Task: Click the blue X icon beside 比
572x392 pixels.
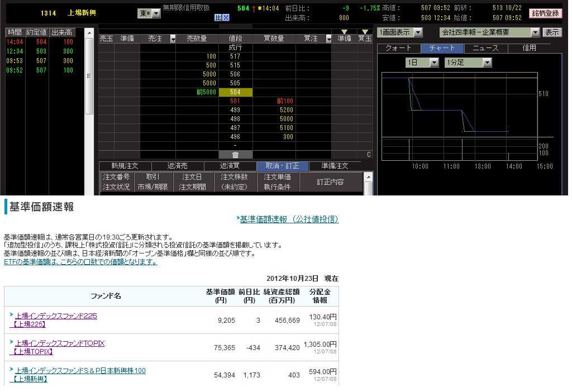Action: (x=226, y=18)
